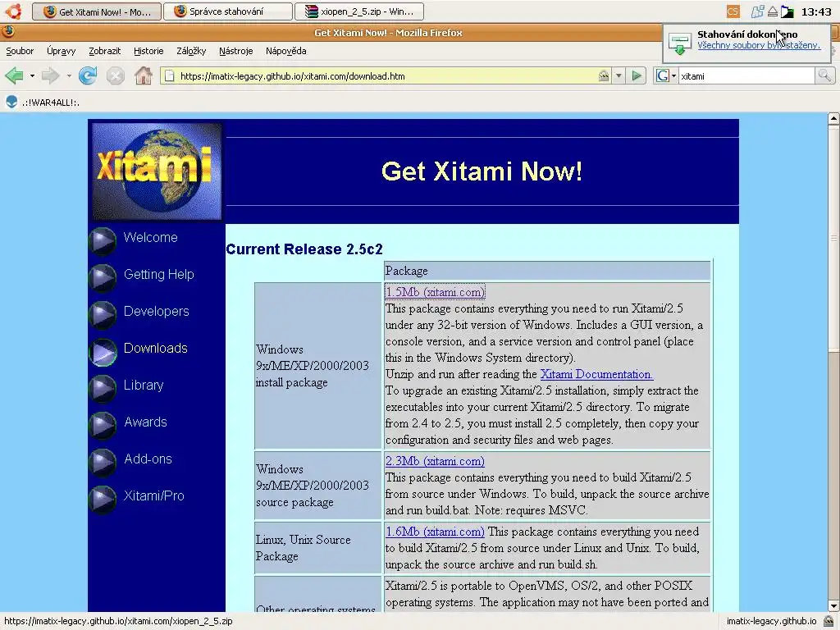Click in the address bar URL field

[x=386, y=76]
